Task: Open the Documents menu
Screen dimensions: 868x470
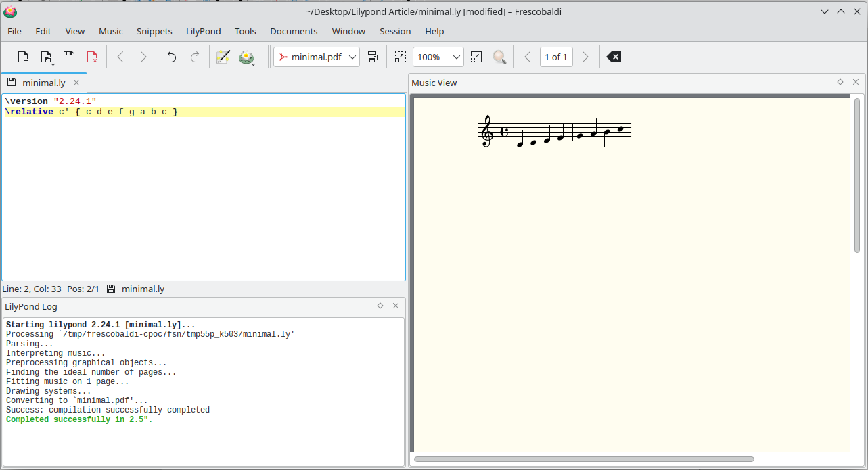Action: click(x=294, y=31)
